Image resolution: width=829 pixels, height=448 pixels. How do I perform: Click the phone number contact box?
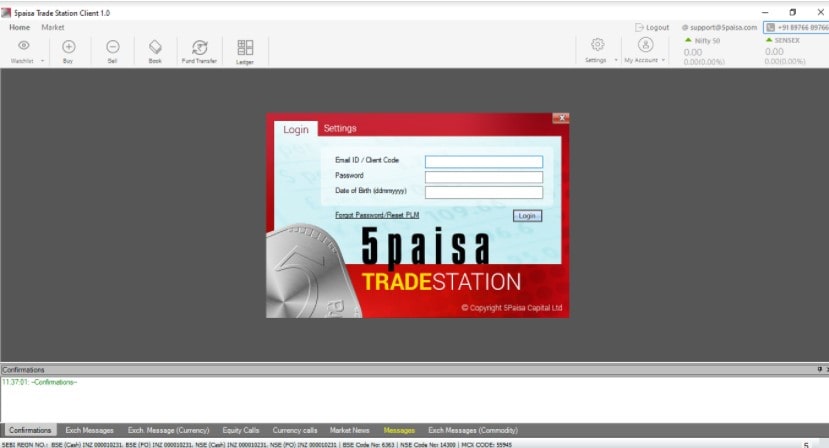coord(796,28)
